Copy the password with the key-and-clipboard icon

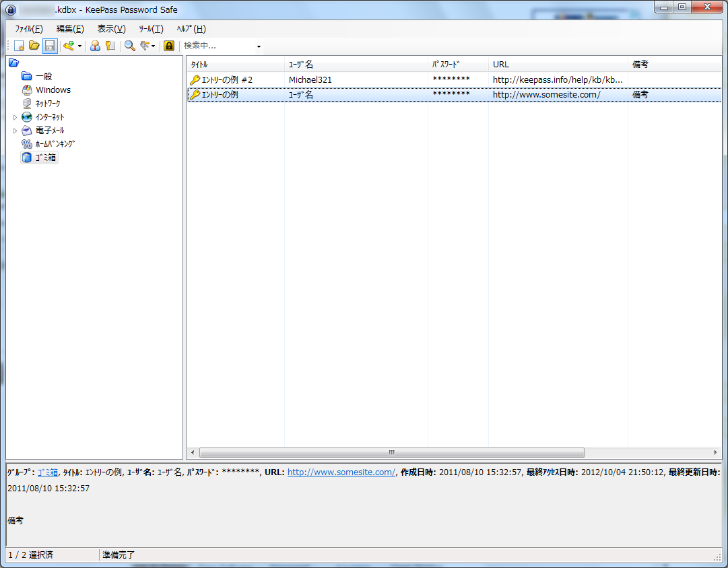[110, 46]
